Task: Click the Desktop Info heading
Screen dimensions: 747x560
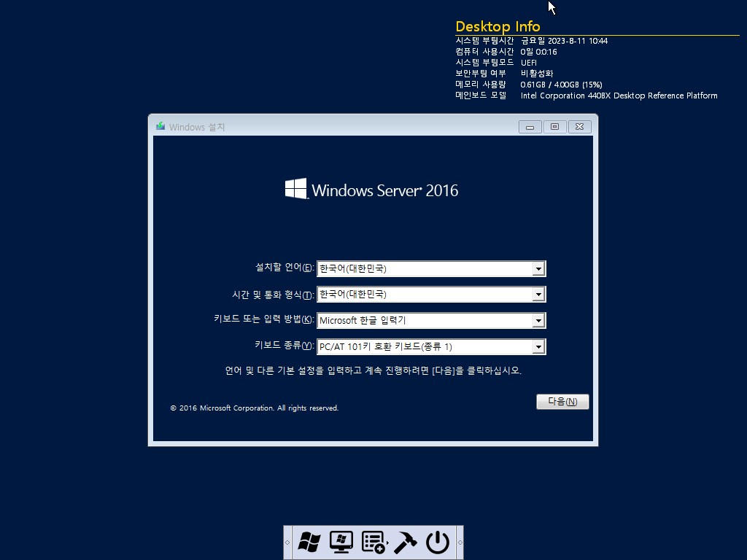Action: (498, 26)
